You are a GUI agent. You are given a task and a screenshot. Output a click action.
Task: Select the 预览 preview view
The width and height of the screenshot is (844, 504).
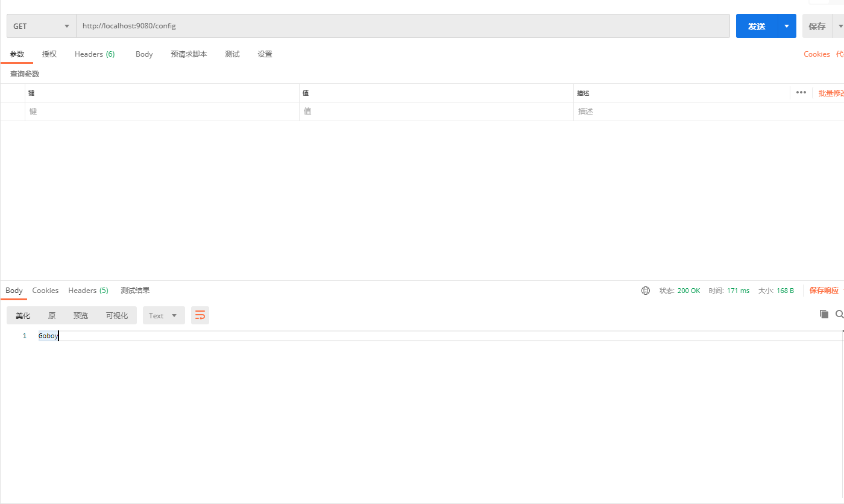80,315
